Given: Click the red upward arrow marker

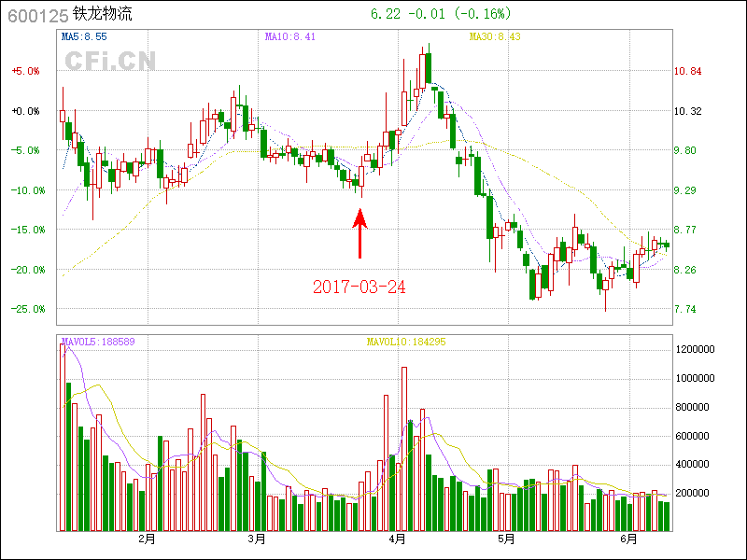Looking at the screenshot, I should tap(359, 233).
